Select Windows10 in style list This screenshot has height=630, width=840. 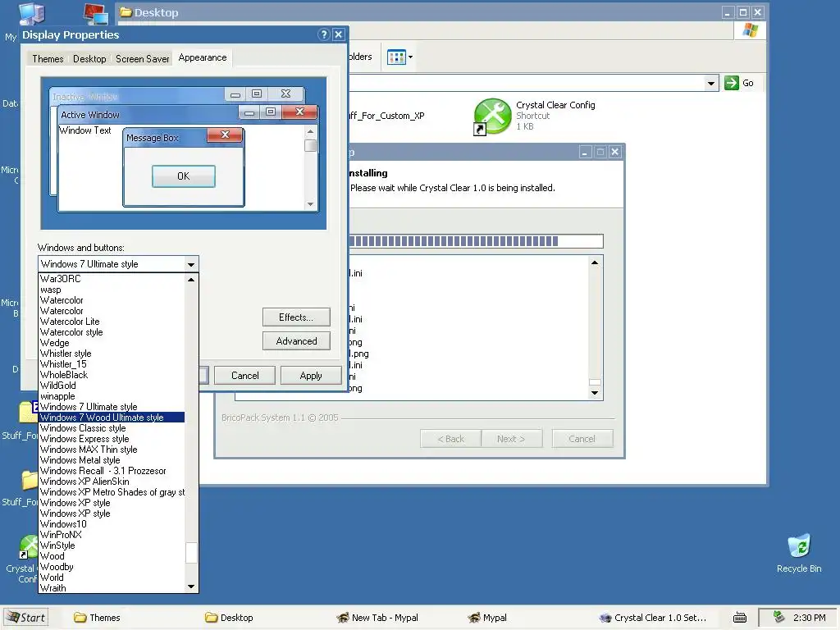tap(112, 524)
